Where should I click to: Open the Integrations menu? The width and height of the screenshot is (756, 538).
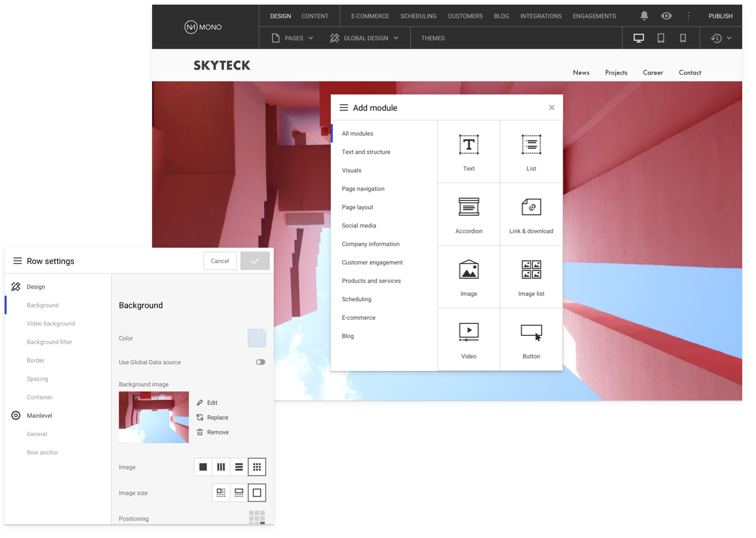pyautogui.click(x=540, y=16)
